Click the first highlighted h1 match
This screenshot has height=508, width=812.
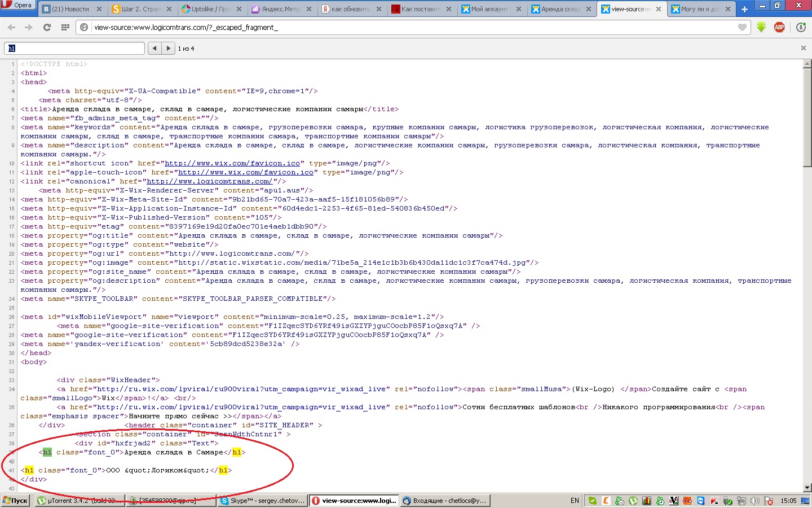[47, 452]
